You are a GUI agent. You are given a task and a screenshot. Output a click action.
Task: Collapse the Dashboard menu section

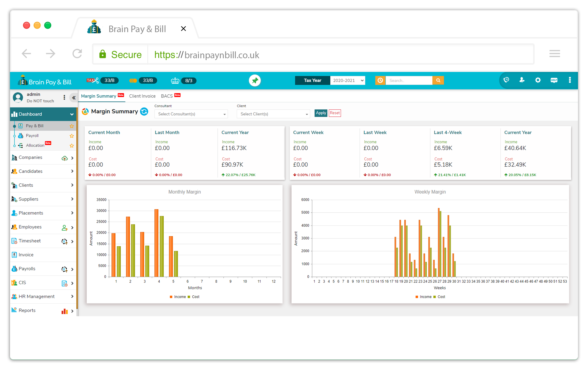[x=72, y=114]
